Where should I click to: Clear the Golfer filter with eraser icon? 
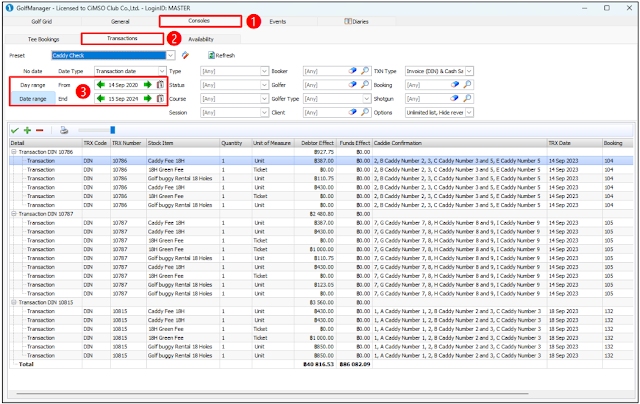(353, 84)
